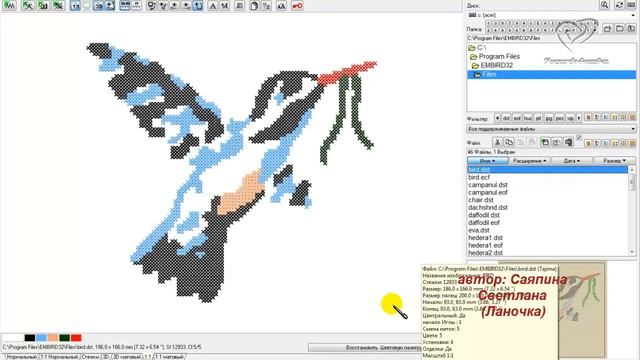This screenshot has width=640, height=360.
Task: Copy selected file with copy icon
Action: (x=509, y=142)
